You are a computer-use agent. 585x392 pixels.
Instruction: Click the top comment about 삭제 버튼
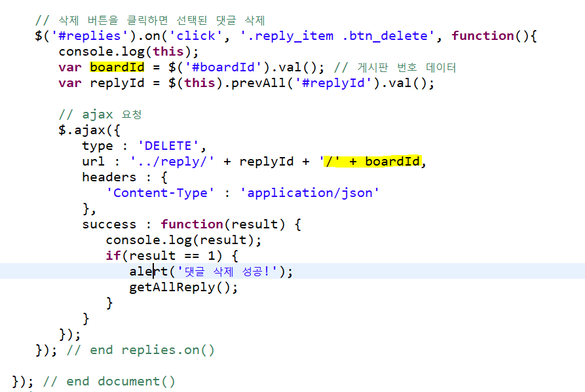150,20
